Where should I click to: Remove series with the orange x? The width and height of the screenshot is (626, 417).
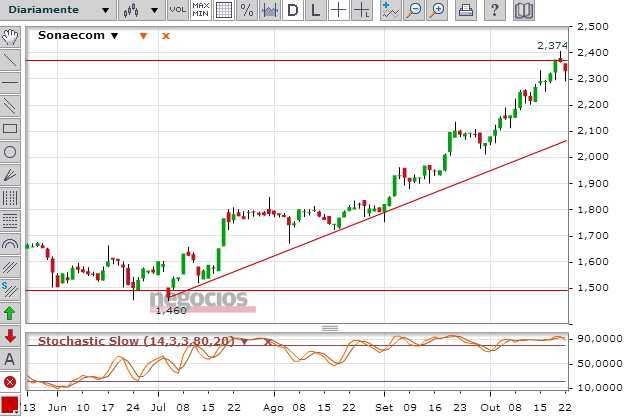166,36
